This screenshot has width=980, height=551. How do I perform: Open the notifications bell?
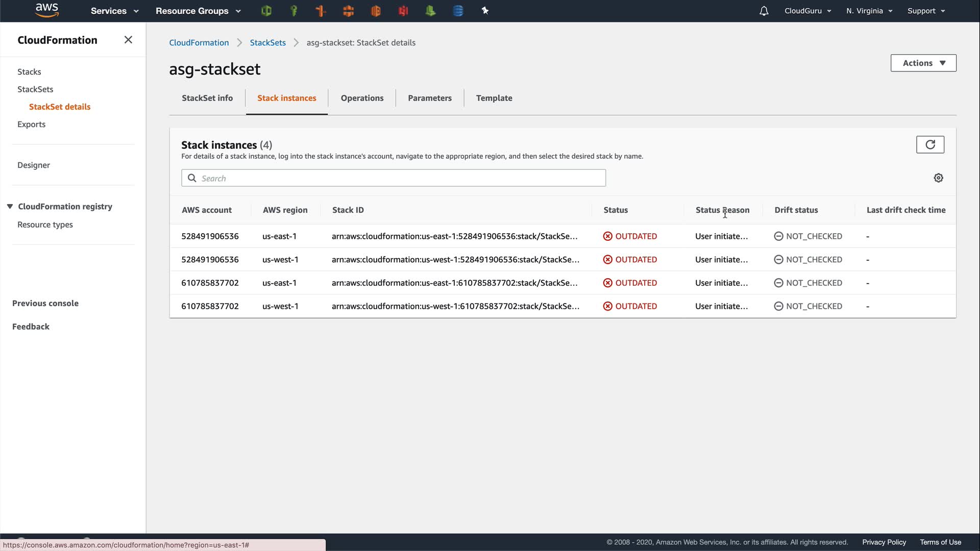[x=764, y=11]
